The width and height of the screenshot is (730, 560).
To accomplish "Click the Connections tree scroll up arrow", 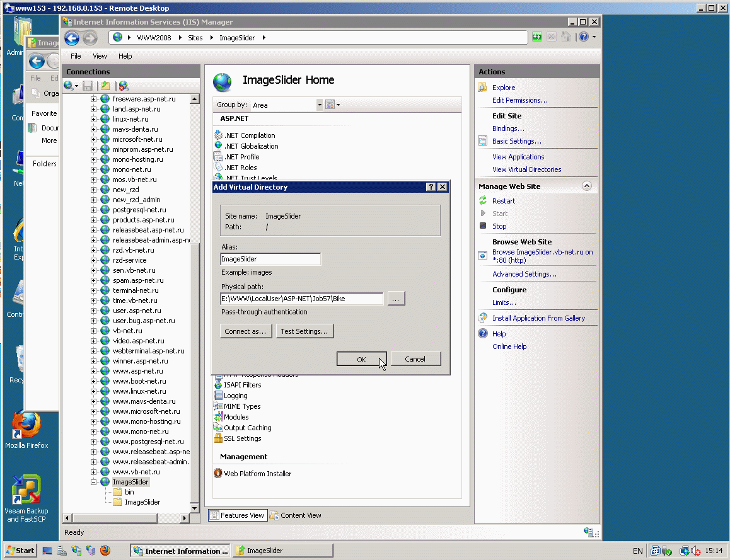I will [x=195, y=99].
